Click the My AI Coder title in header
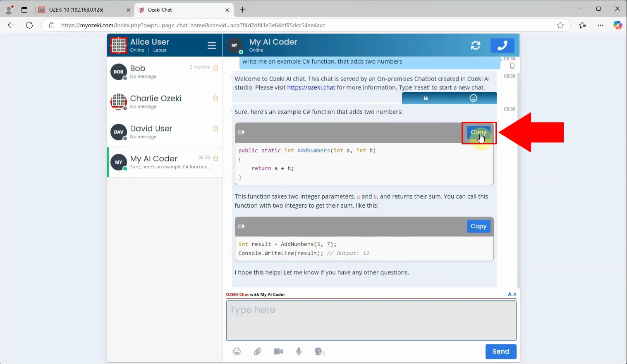The width and height of the screenshot is (627, 364). [273, 42]
